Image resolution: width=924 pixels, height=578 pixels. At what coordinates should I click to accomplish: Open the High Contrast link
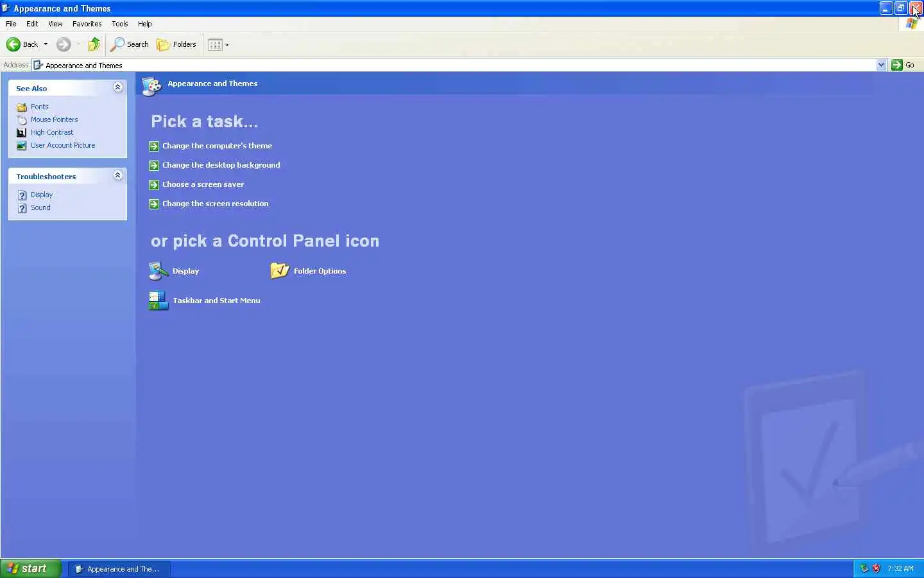(x=52, y=132)
